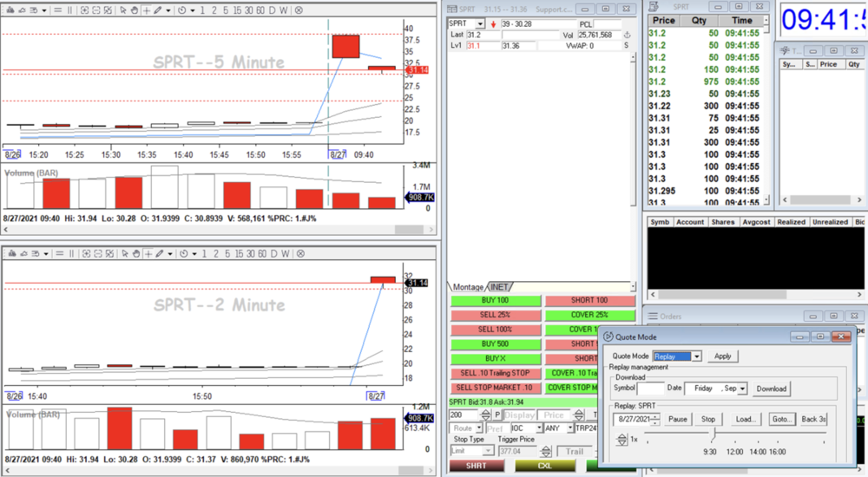
Task: Click the SELL 25% button
Action: click(x=496, y=315)
